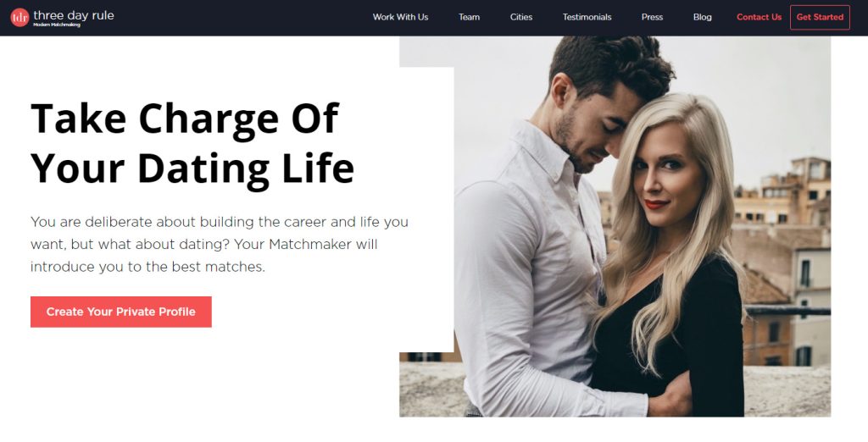Click the outlined Get Started button
Image resolution: width=868 pixels, height=442 pixels.
click(x=820, y=17)
